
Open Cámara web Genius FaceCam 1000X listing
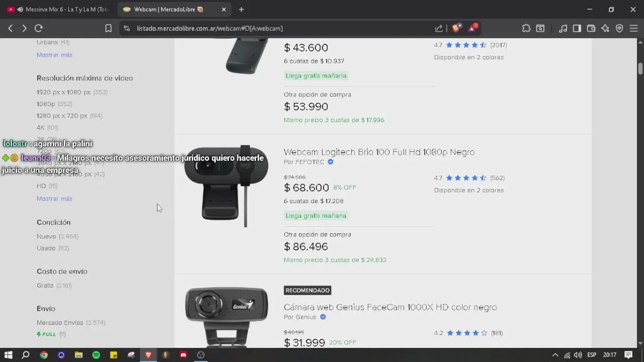[390, 307]
